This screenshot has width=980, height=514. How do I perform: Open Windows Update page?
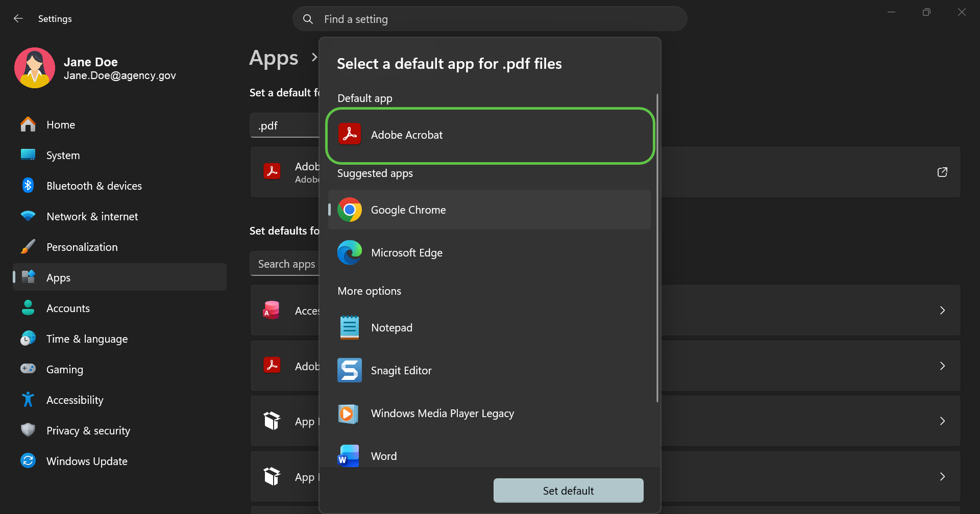(x=120, y=461)
